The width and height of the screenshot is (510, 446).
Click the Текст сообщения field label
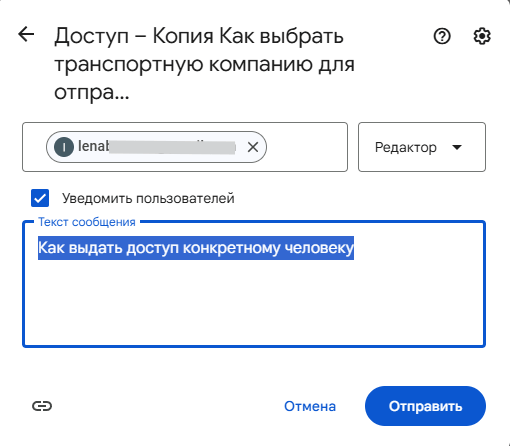(87, 222)
